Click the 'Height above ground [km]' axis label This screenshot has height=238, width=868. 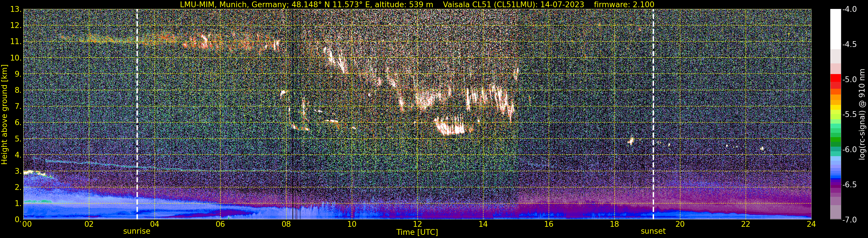4,114
